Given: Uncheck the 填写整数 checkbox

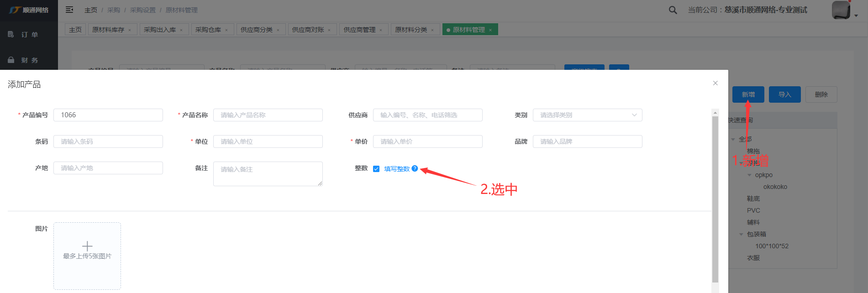Looking at the screenshot, I should point(376,169).
